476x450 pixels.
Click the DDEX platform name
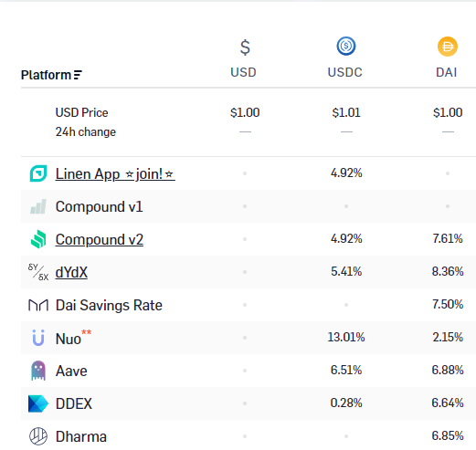click(x=74, y=404)
